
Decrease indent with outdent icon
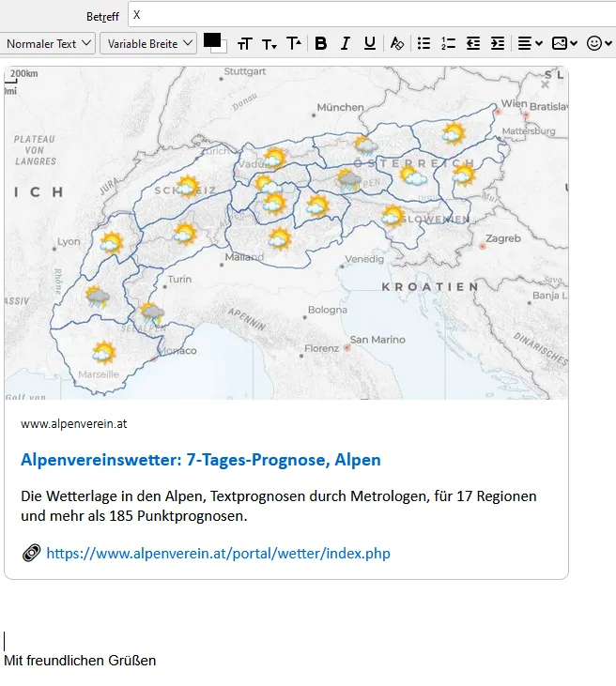point(473,43)
